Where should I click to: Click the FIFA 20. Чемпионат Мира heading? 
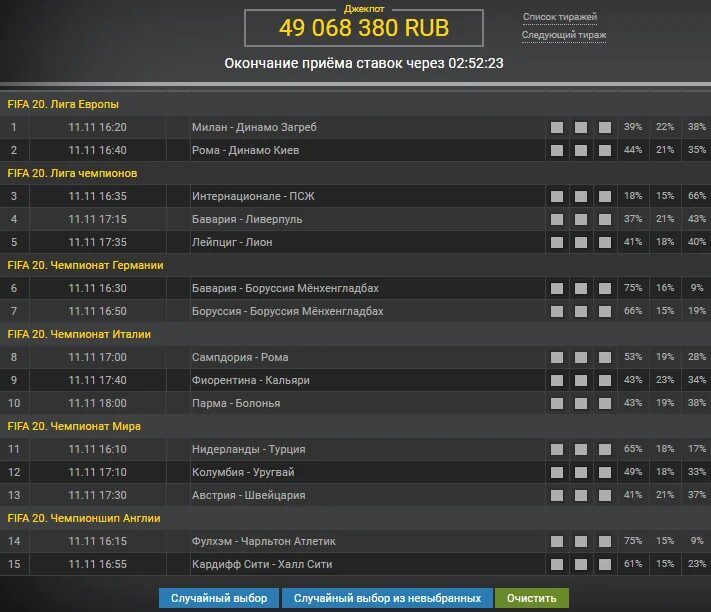tap(74, 426)
